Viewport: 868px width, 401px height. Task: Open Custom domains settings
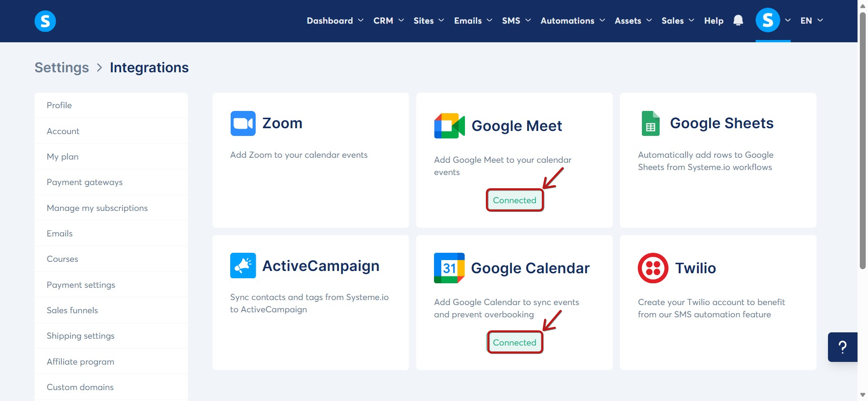[x=111, y=387]
